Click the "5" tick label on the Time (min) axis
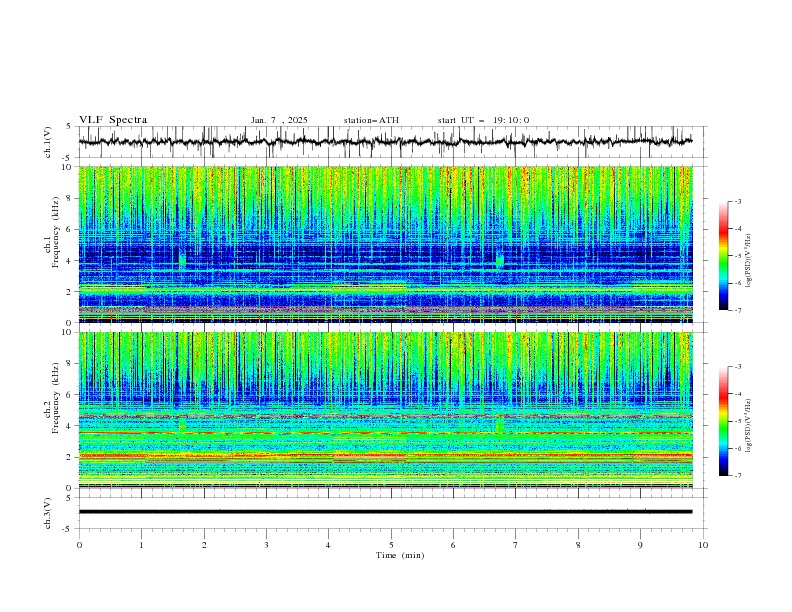This screenshot has width=792, height=612. [391, 545]
